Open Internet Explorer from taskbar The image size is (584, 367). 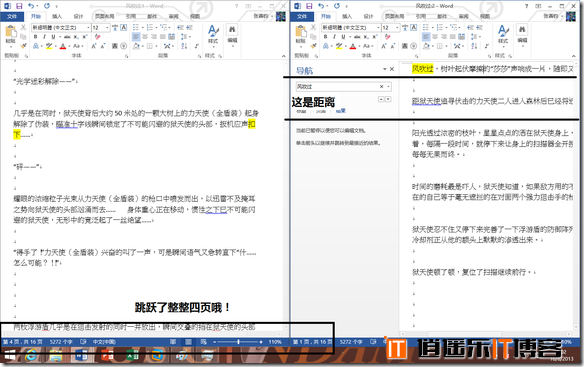pyautogui.click(x=32, y=356)
